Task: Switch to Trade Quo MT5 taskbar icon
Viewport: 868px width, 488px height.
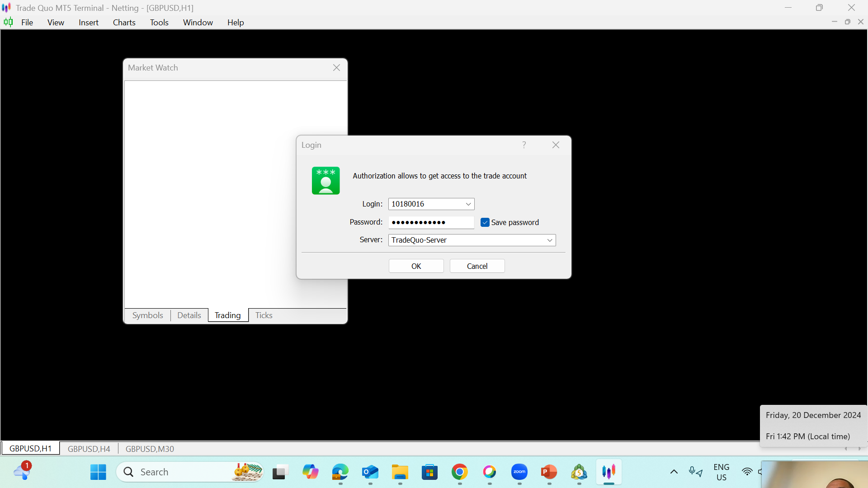Action: 609,472
